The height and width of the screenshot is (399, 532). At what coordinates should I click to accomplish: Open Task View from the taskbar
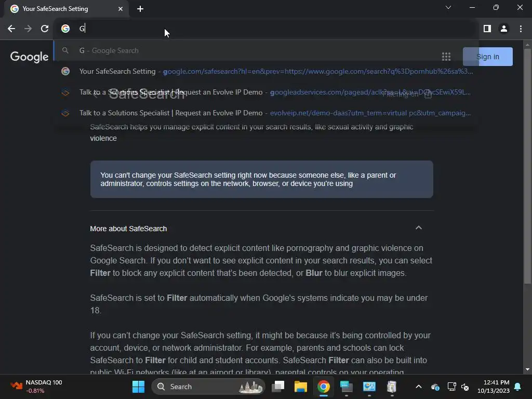pyautogui.click(x=278, y=387)
